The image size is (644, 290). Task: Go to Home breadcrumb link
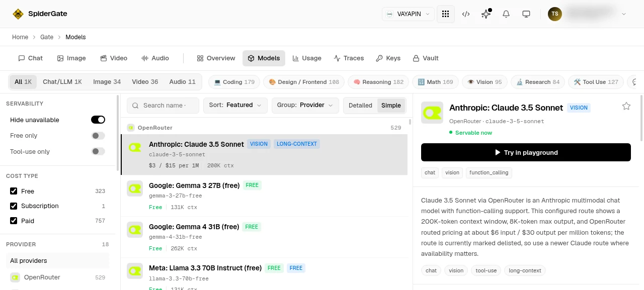tap(20, 37)
